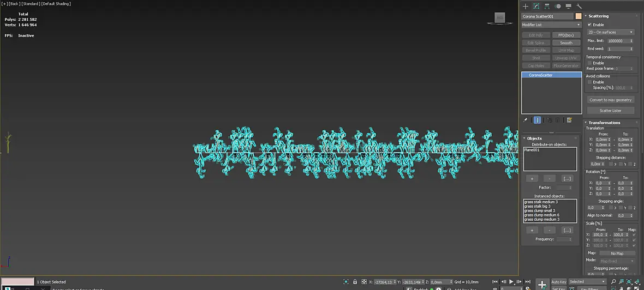Disable the Scattering Enable checkbox
Screen dimensions: 644x290
(x=590, y=25)
